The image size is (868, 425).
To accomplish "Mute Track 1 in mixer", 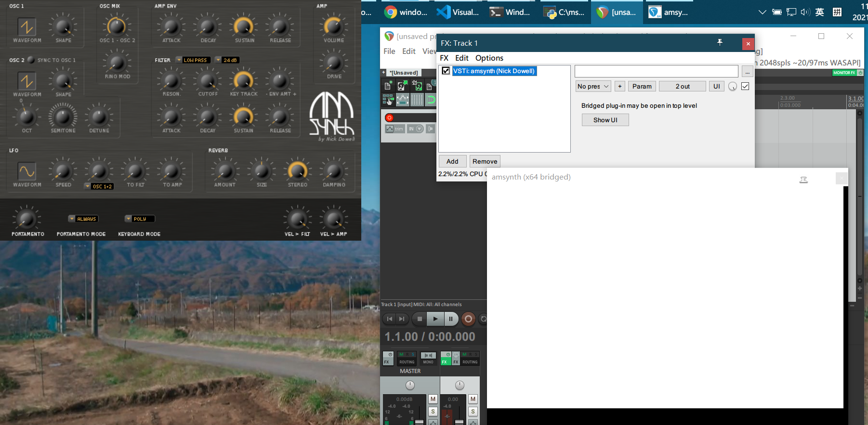I will (x=473, y=399).
